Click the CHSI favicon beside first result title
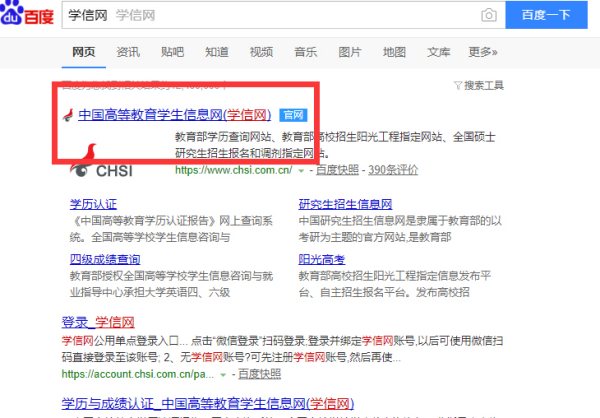Screen dimensions: 600x418 pyautogui.click(x=68, y=115)
